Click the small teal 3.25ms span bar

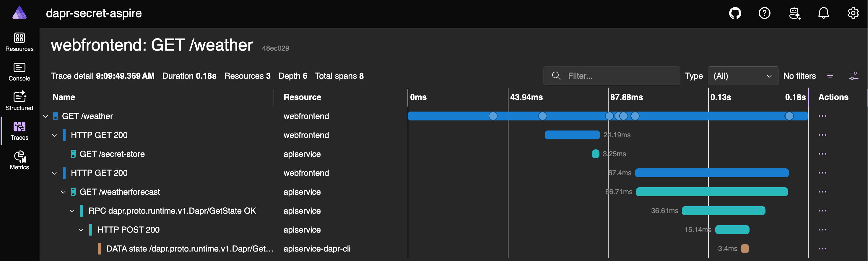point(595,154)
